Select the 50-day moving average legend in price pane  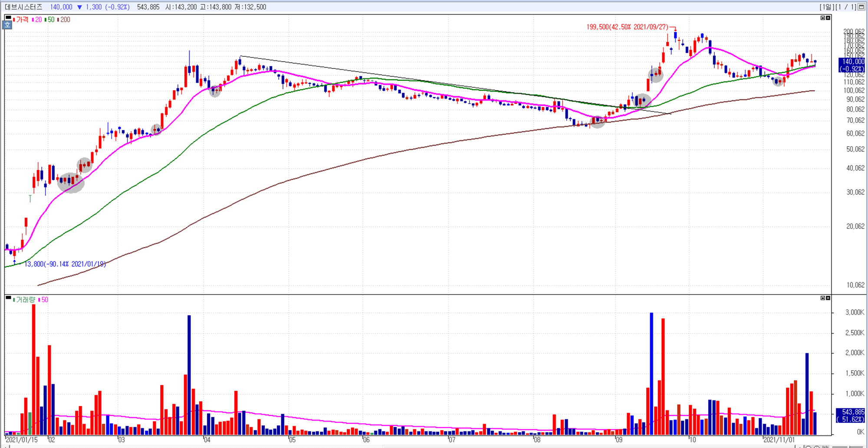point(49,20)
